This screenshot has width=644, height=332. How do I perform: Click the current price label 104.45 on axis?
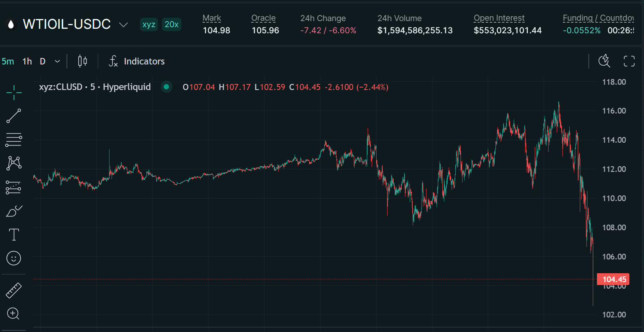point(614,279)
